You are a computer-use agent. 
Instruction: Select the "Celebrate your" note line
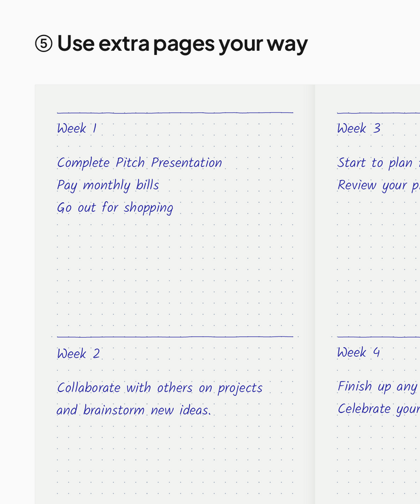click(x=377, y=409)
